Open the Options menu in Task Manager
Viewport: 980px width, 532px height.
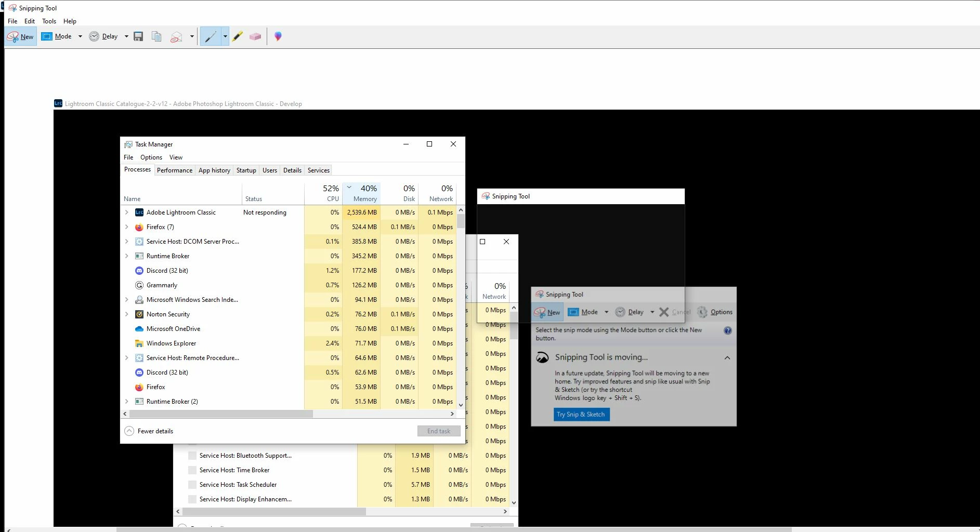[x=151, y=157]
